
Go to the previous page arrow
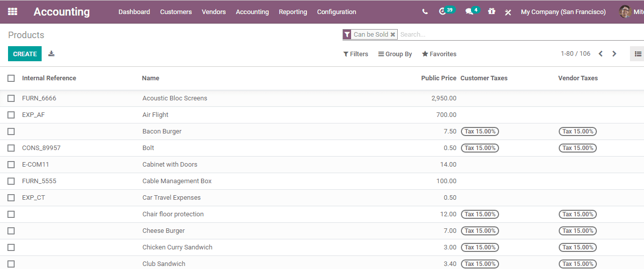(600, 54)
